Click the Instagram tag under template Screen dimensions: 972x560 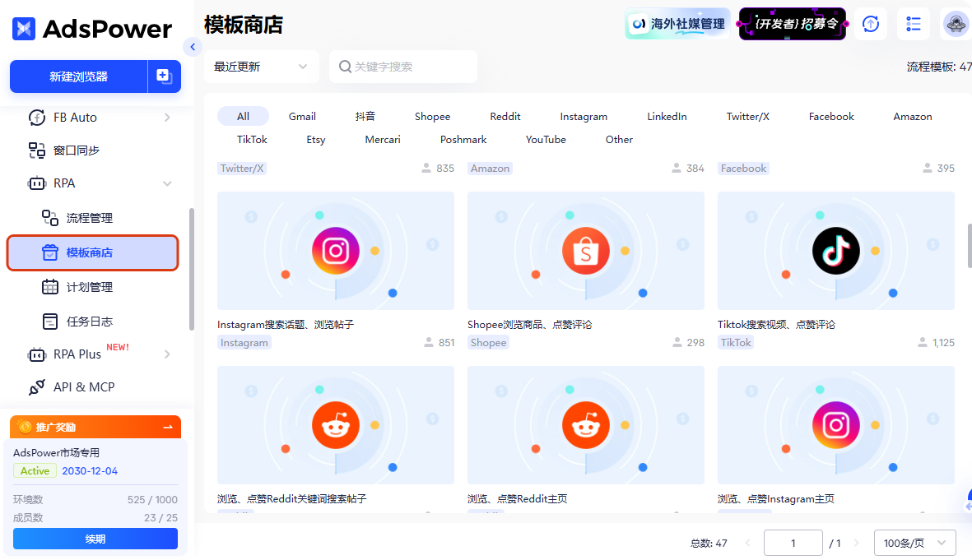(x=244, y=343)
